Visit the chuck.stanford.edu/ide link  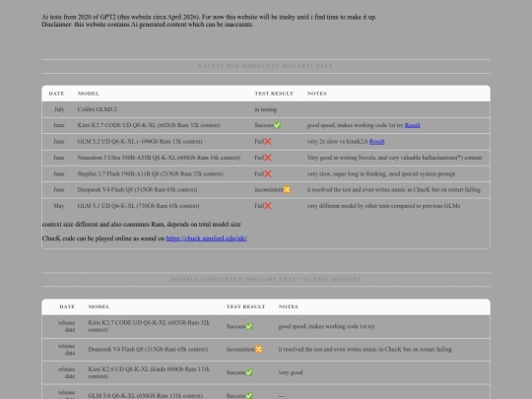[206, 238]
